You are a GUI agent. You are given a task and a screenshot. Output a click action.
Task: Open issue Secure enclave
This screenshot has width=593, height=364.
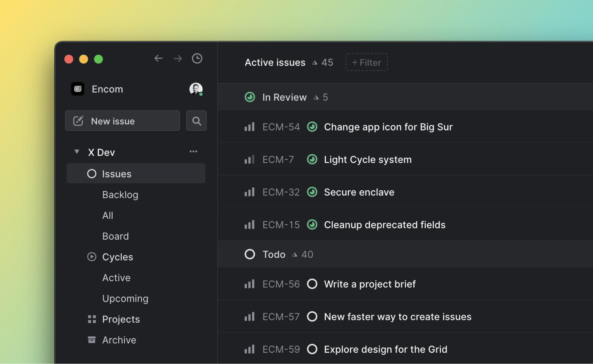pyautogui.click(x=359, y=192)
